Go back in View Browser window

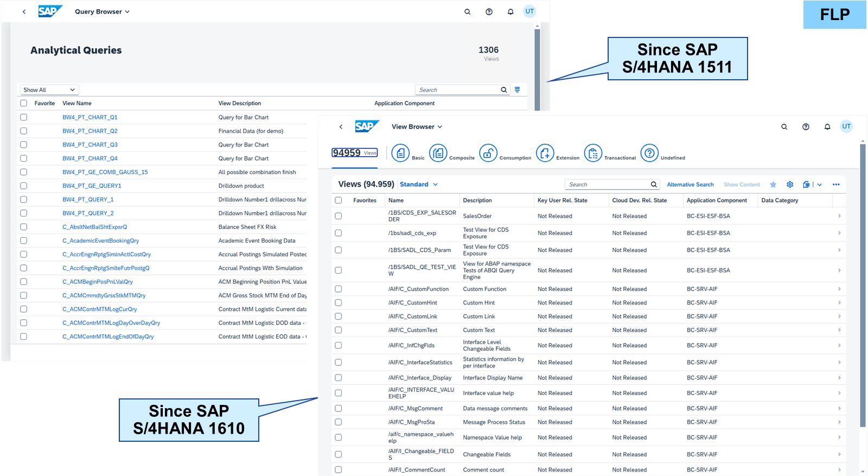[341, 126]
